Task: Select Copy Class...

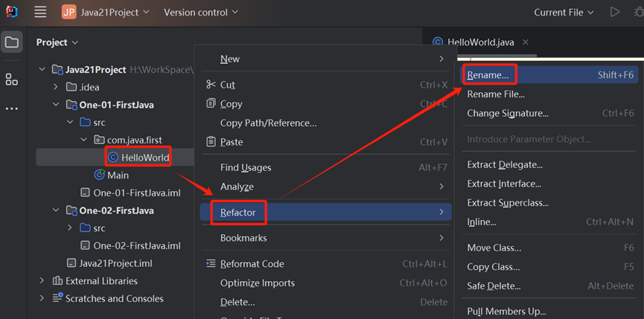Action: [550, 267]
